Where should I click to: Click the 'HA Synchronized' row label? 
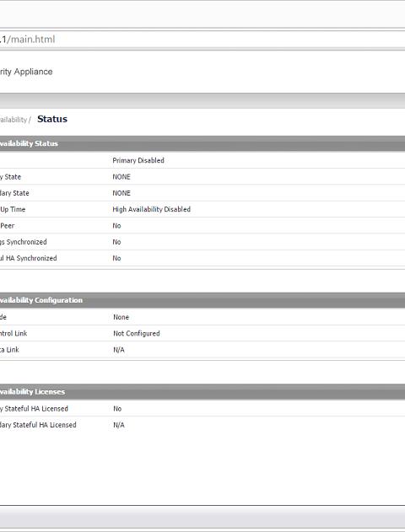(x=29, y=258)
